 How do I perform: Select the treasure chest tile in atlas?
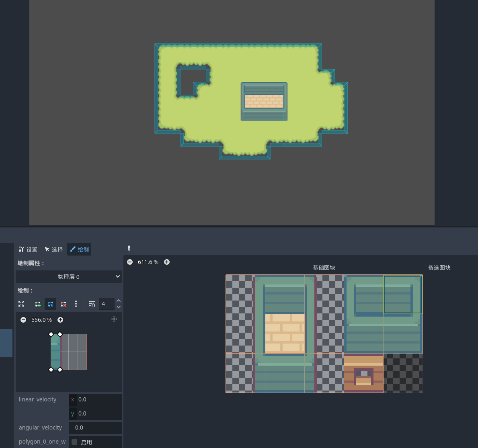[x=363, y=373]
